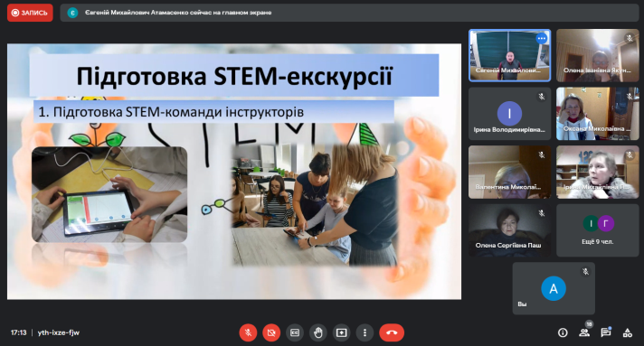Viewport: 644px width, 346px height.
Task: Open the 'Ещё 9 чел.' participants tile
Action: [x=598, y=230]
